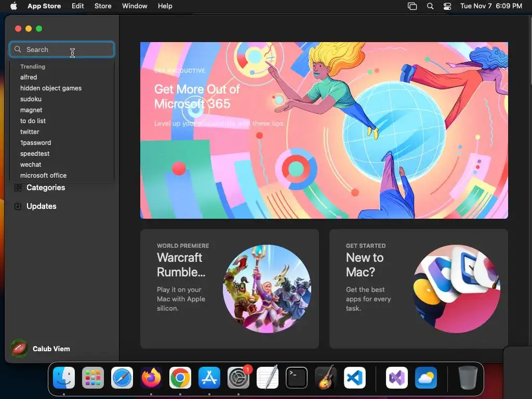Open the cloud weather app in dock
532x399 pixels.
pyautogui.click(x=426, y=378)
